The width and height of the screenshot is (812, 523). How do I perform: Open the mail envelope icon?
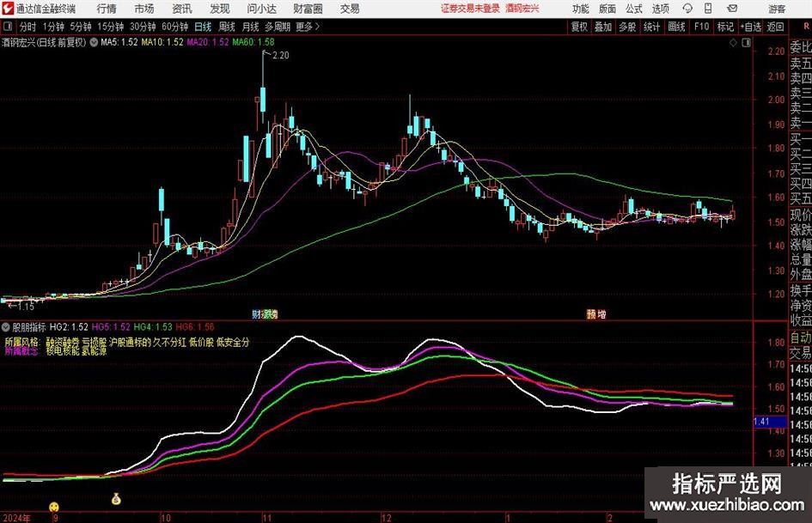pyautogui.click(x=732, y=9)
